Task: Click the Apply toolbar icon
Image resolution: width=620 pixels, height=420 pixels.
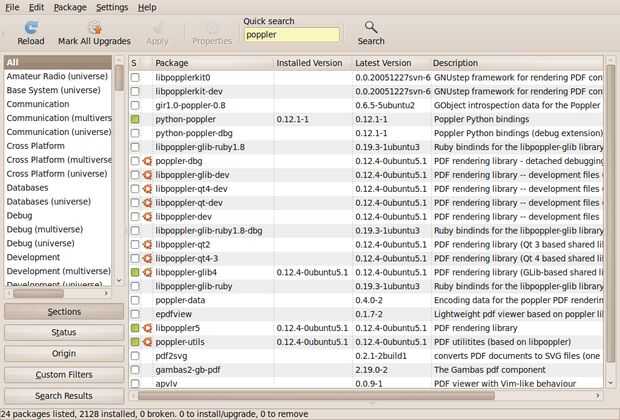Action: click(x=157, y=28)
